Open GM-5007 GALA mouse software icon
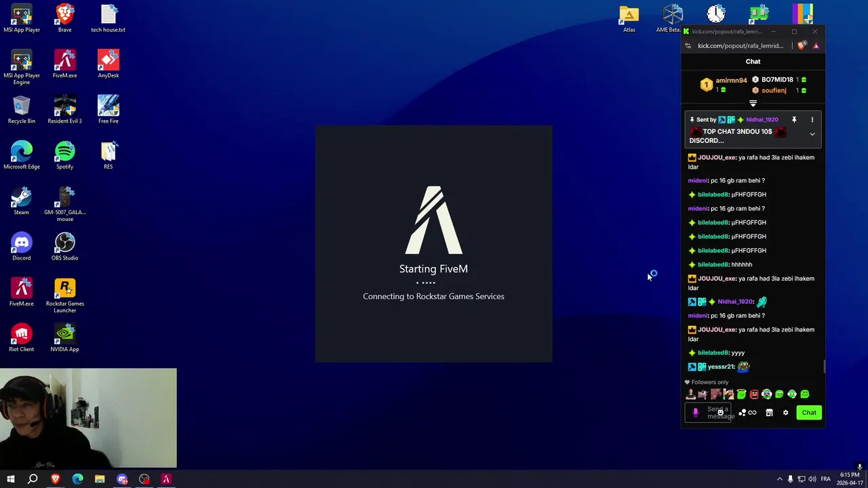Screen dimensions: 868x488 point(64,204)
